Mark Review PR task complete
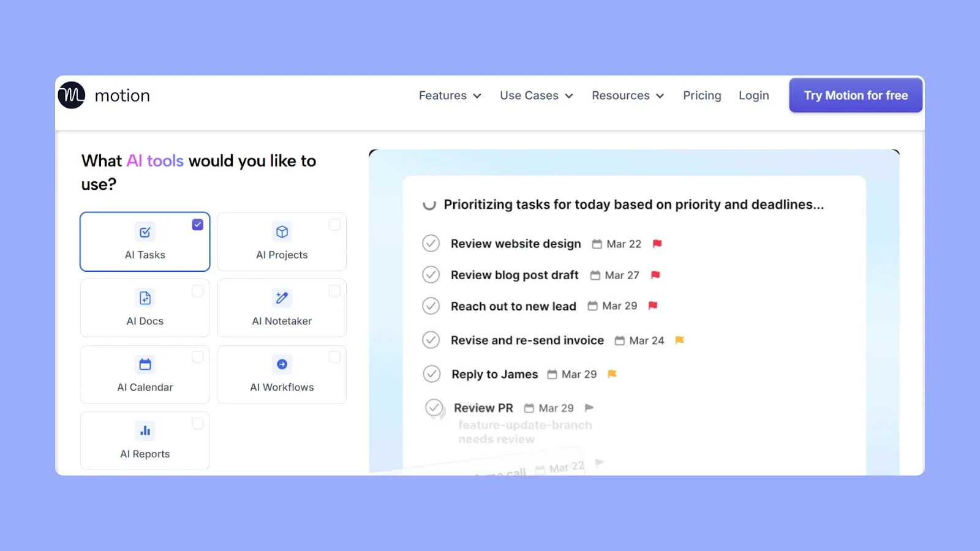Viewport: 980px width, 551px height. click(x=434, y=408)
